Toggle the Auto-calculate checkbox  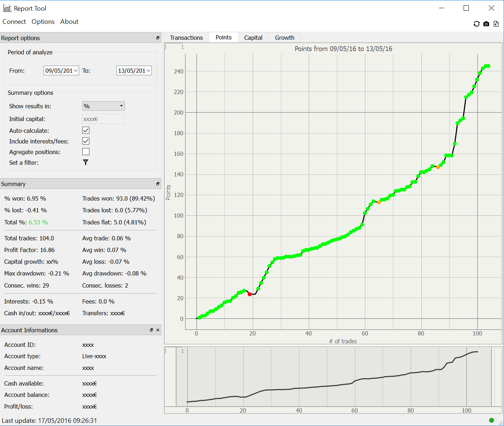(86, 130)
